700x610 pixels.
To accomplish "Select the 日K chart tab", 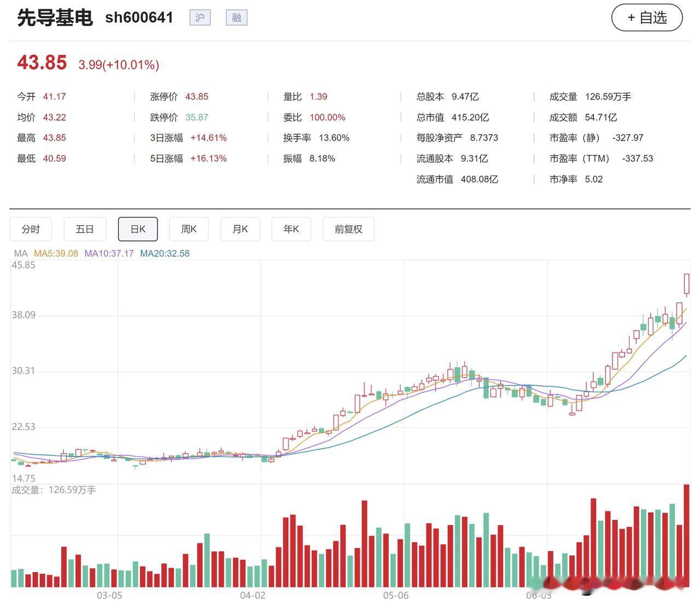I will click(138, 229).
